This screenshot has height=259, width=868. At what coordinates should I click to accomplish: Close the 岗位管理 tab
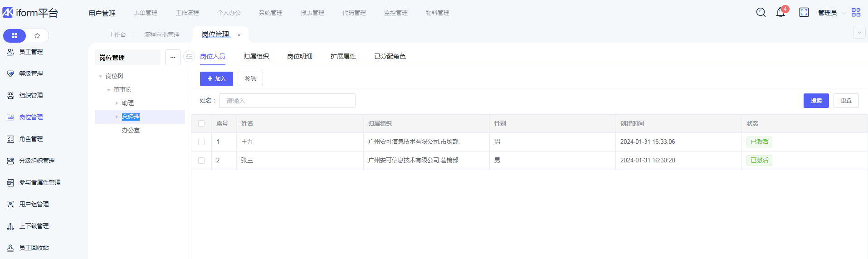239,35
